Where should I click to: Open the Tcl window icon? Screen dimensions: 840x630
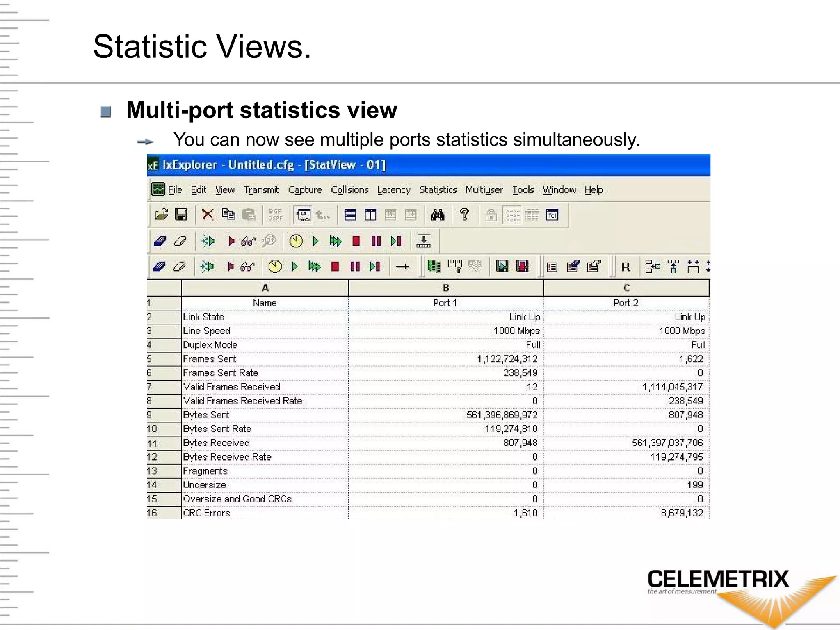(552, 215)
